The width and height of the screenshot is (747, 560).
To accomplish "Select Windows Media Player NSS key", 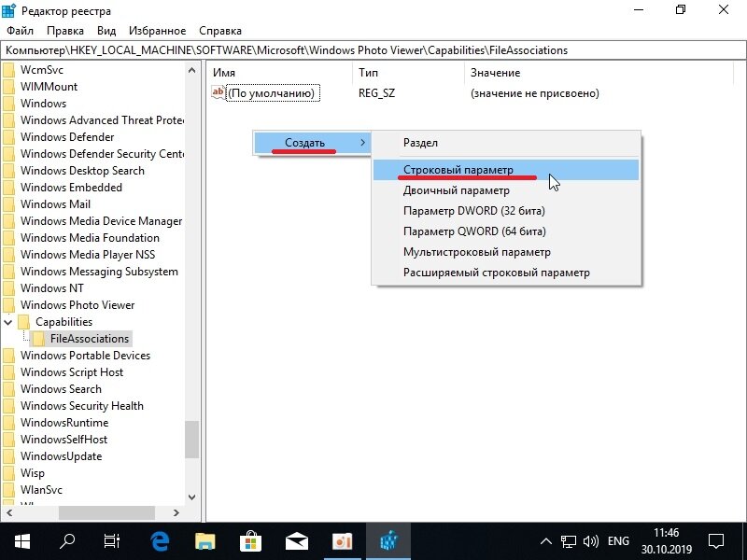I will coord(88,254).
